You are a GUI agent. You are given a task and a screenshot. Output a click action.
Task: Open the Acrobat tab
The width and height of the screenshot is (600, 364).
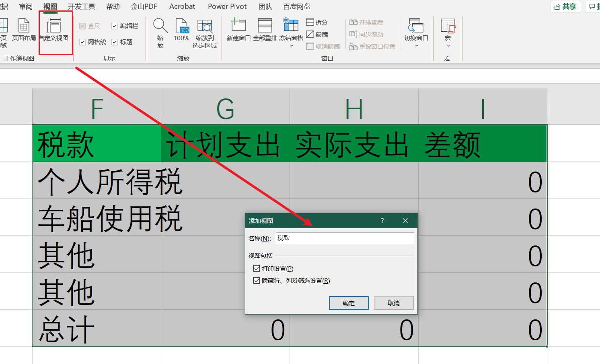182,6
